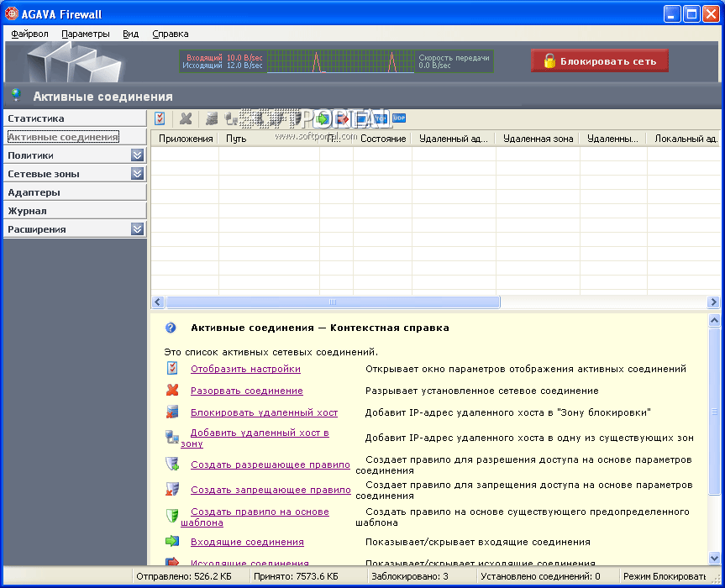Sort by the Путь column header
This screenshot has width=725, height=588.
pos(269,139)
